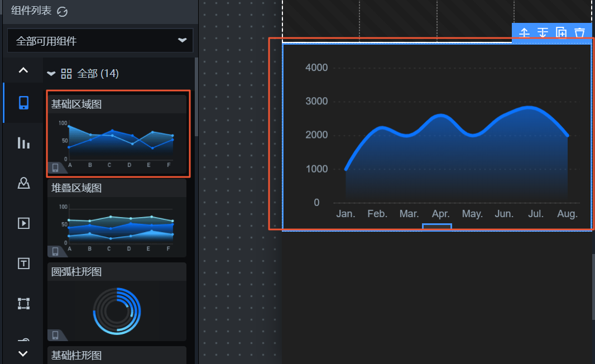Click the 组件列表 panel title

click(x=31, y=11)
